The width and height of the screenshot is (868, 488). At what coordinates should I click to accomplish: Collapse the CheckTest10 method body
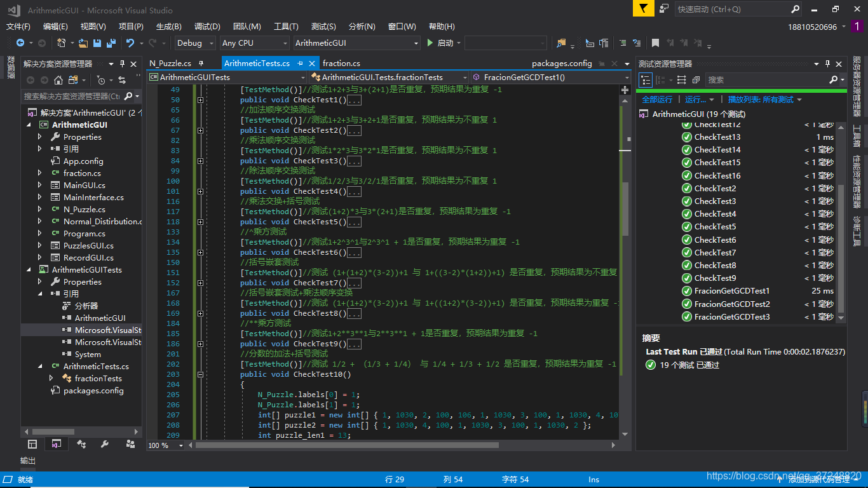(x=200, y=374)
